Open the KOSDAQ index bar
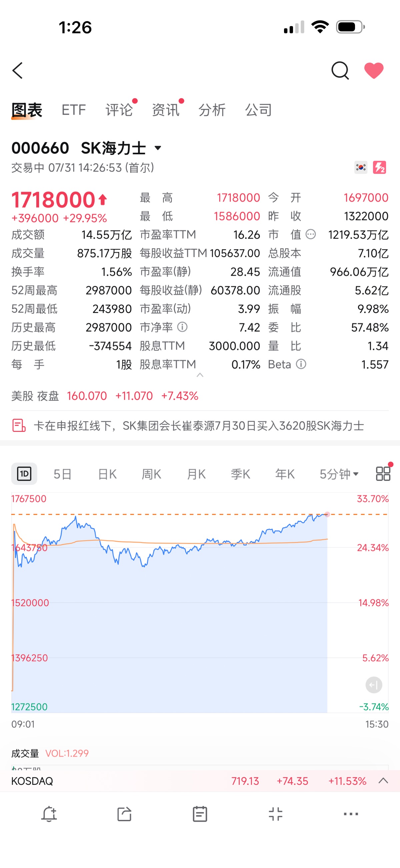This screenshot has width=400, height=868. coord(200,781)
